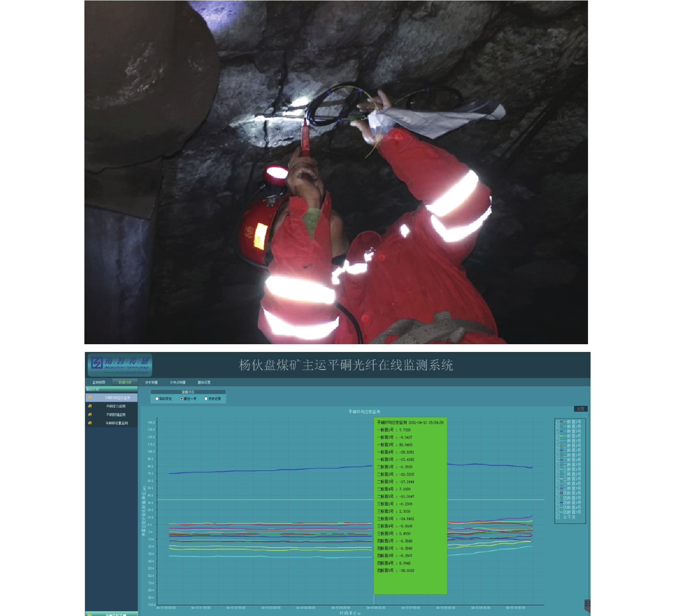Click the bar chart icon beside 平硐裂缝监测
The height and width of the screenshot is (616, 675).
(90, 415)
